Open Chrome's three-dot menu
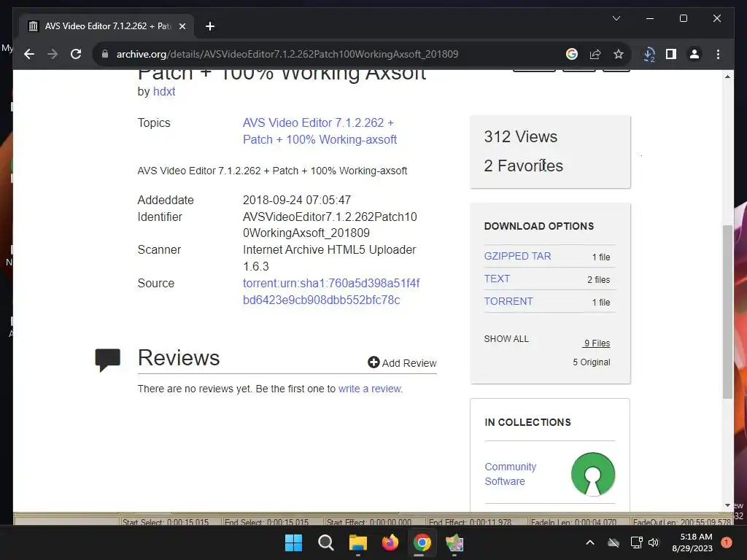747x560 pixels. (718, 54)
